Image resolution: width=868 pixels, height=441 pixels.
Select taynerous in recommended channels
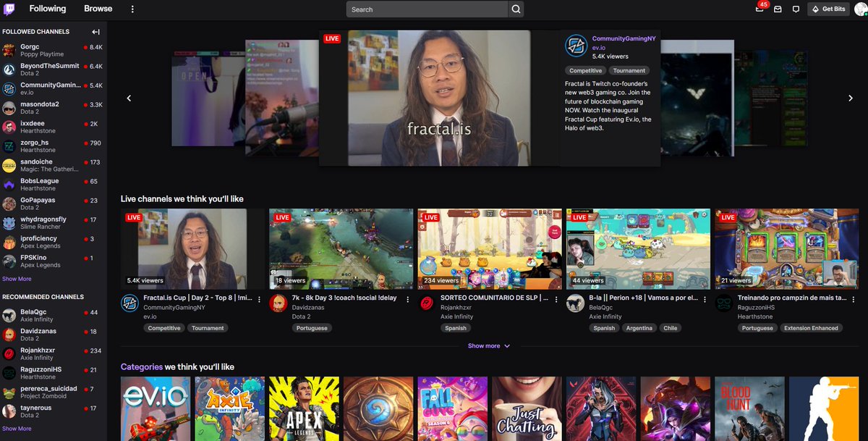(x=53, y=411)
